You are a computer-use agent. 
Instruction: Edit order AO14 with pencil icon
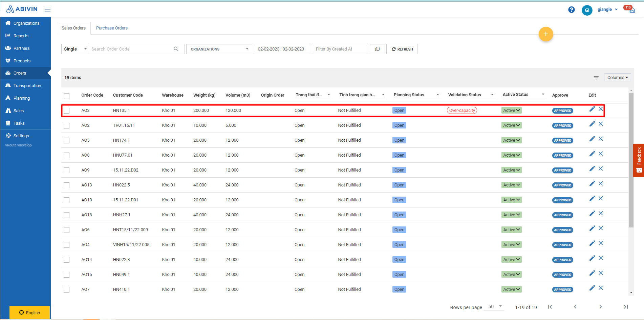point(592,258)
